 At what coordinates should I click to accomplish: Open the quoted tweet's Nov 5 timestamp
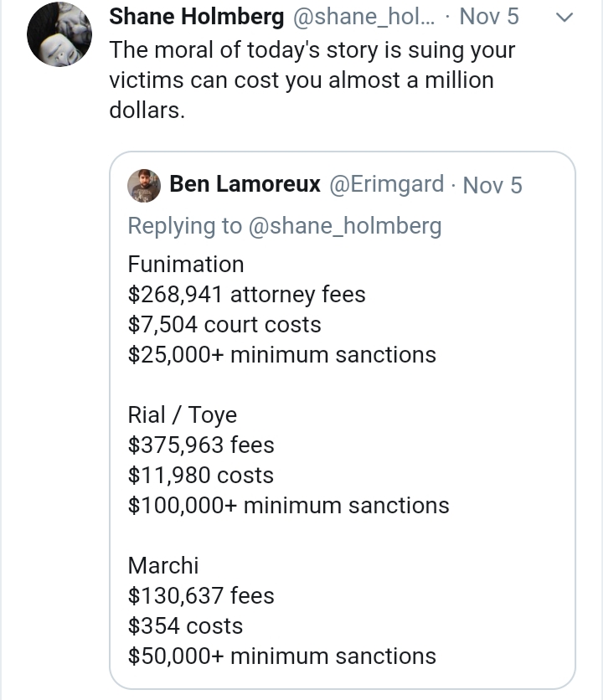click(492, 185)
